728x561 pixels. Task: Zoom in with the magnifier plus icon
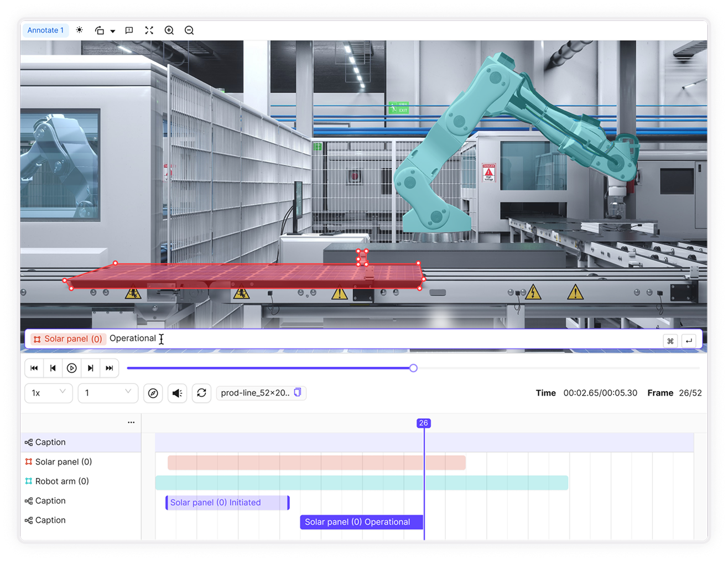(x=169, y=30)
